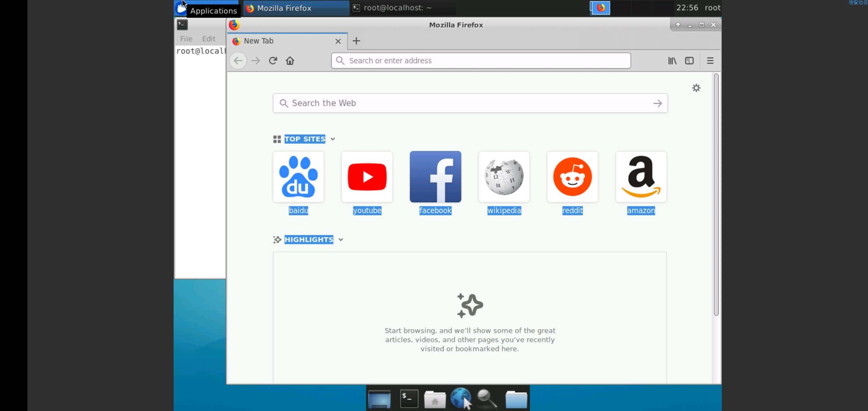This screenshot has width=868, height=411.
Task: Open the File menu in terminal window
Action: [186, 38]
